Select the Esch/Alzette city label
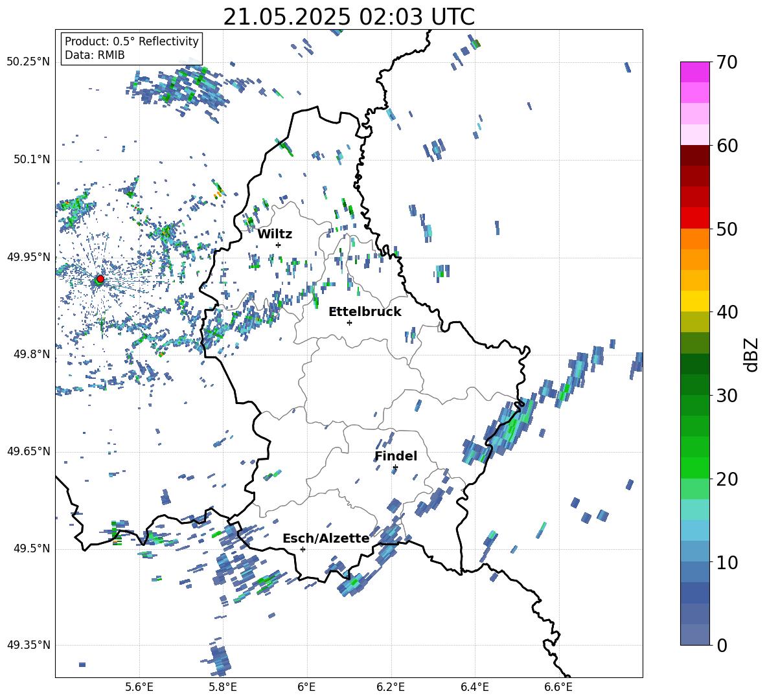Image resolution: width=767 pixels, height=700 pixels. (x=326, y=539)
